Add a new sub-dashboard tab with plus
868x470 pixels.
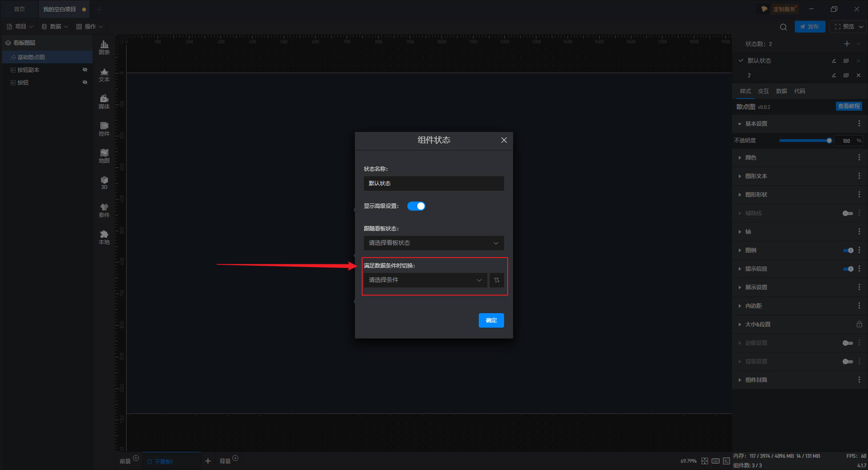pyautogui.click(x=208, y=461)
